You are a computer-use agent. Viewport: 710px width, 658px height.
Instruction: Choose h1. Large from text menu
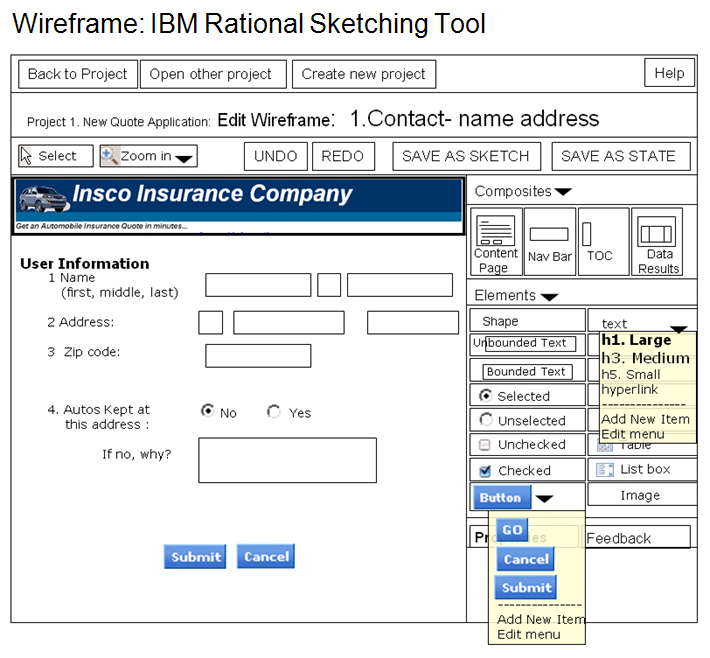pyautogui.click(x=636, y=341)
